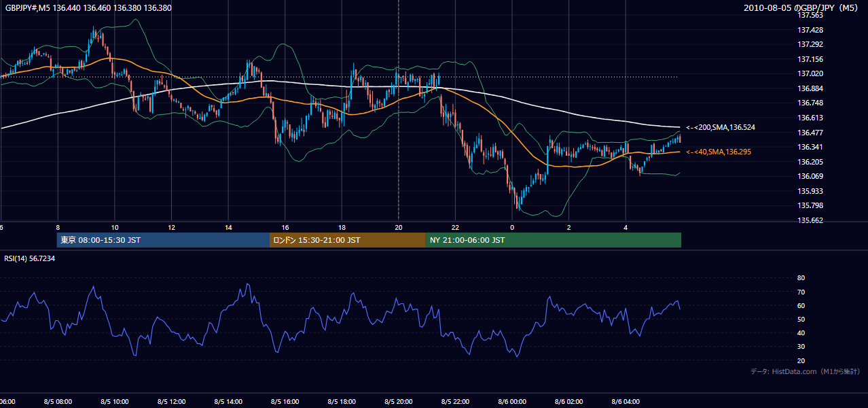
Task: Click hour 0 on the price chart time axis
Action: point(512,228)
